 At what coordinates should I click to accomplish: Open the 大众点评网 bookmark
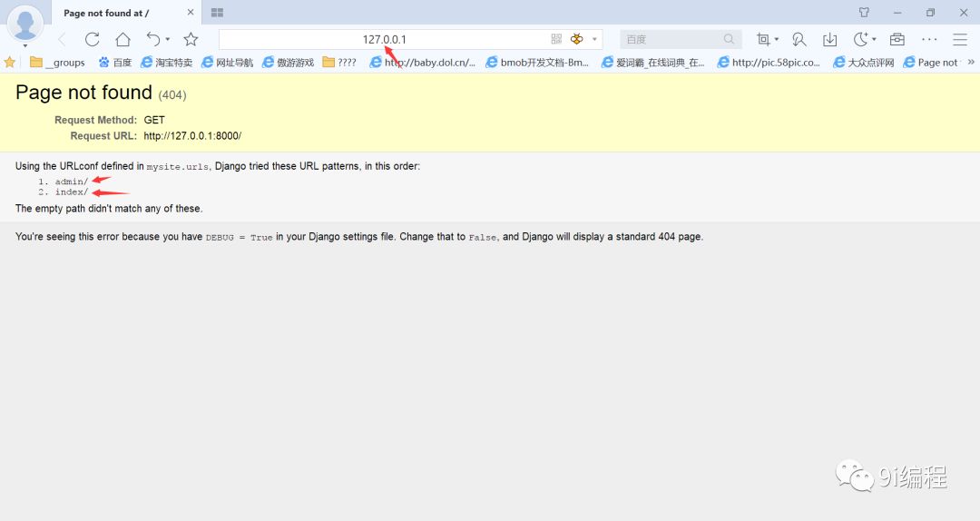(864, 63)
